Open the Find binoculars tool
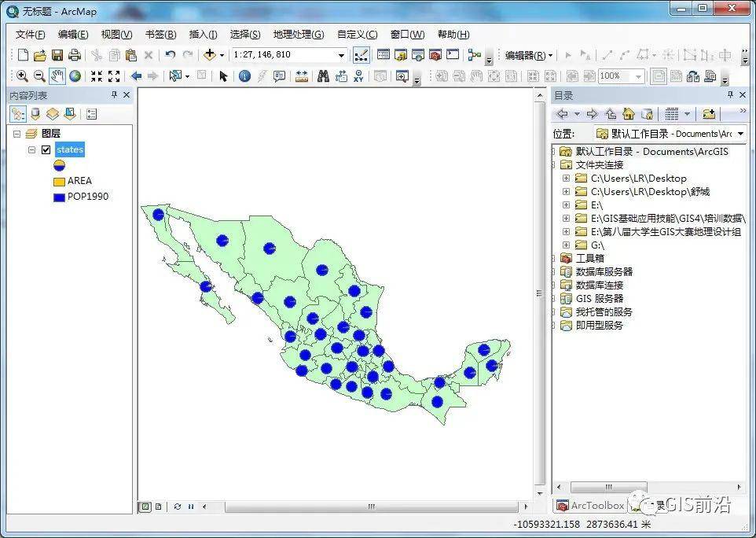This screenshot has height=538, width=756. click(323, 76)
